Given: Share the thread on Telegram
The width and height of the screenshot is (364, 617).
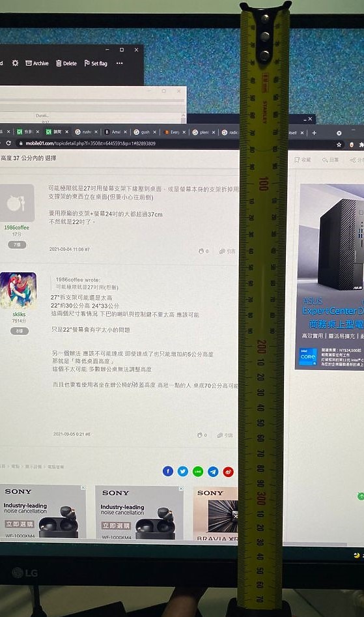Looking at the screenshot, I should coord(213,472).
